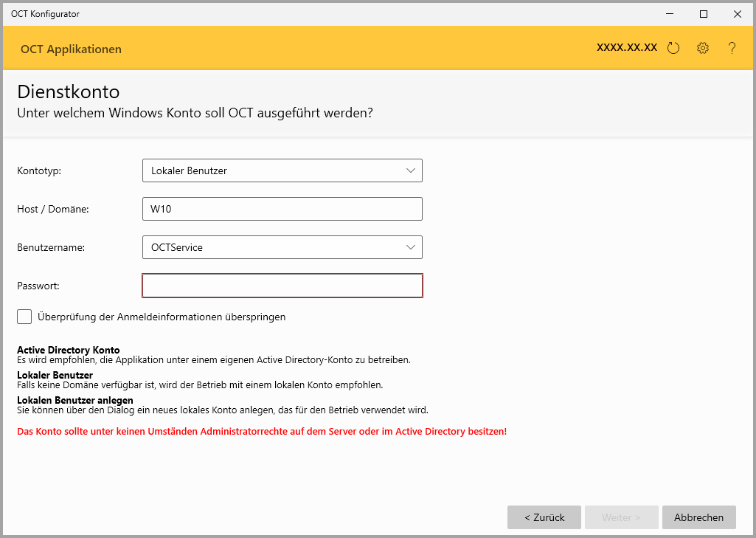The width and height of the screenshot is (756, 538).
Task: Expand the Benutzername combo box arrow
Action: 411,247
